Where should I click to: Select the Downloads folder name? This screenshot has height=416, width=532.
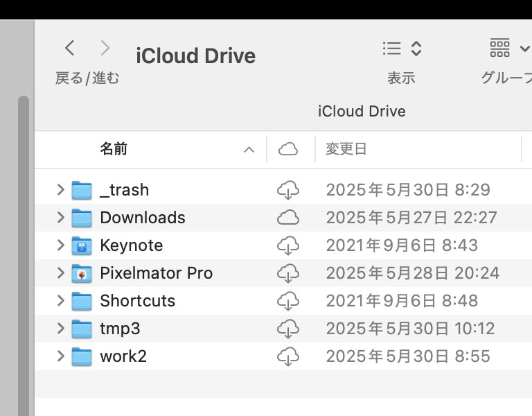[x=143, y=217]
